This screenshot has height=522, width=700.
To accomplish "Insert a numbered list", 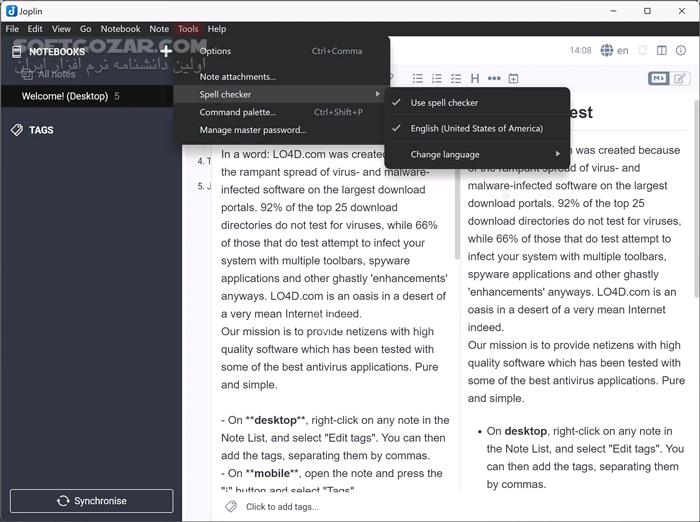I will tap(437, 79).
